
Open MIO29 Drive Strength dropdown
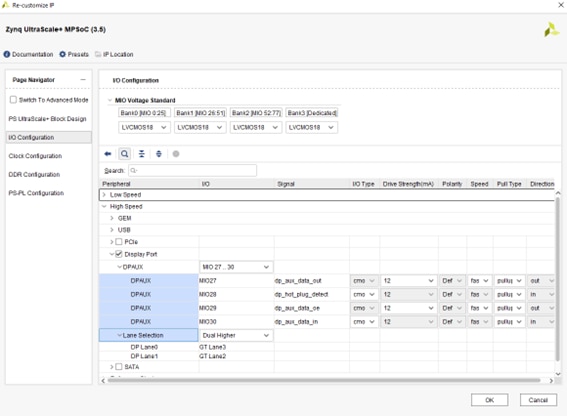tap(408, 308)
